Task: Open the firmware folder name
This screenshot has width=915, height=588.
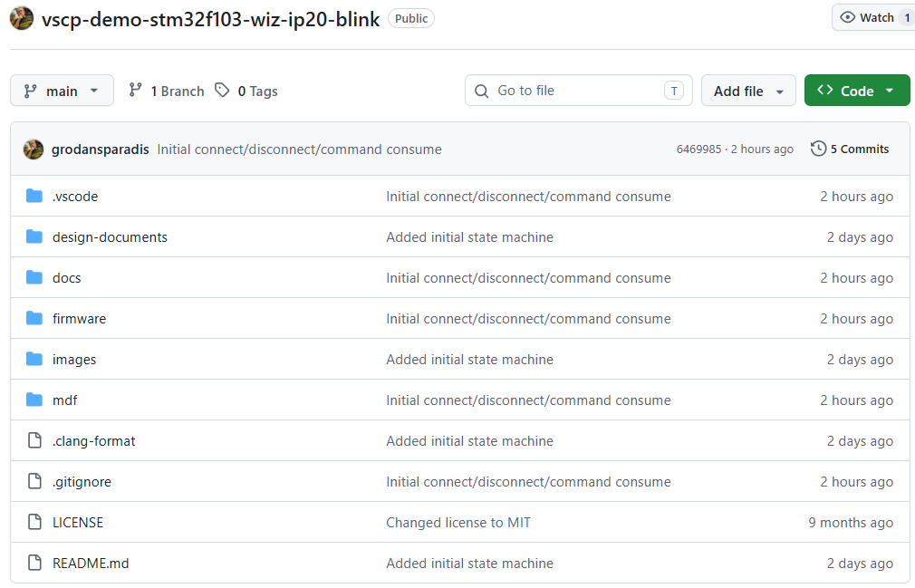Action: tap(80, 319)
